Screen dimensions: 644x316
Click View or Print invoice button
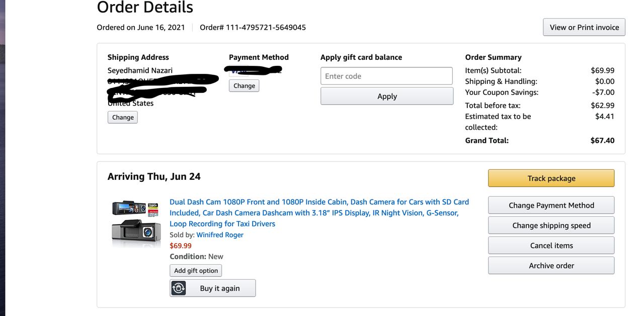(x=584, y=28)
